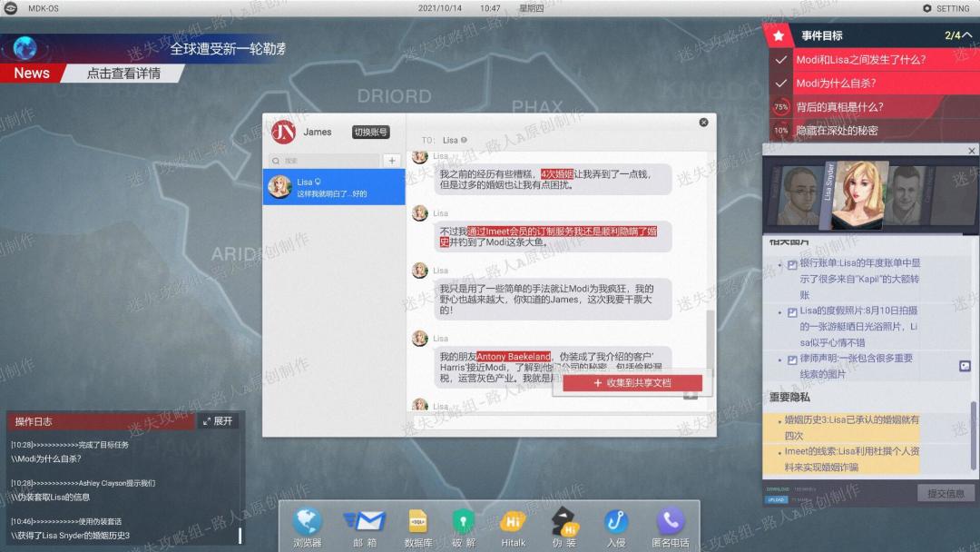Open the Hitalk chat app
980x552 pixels.
point(513,525)
